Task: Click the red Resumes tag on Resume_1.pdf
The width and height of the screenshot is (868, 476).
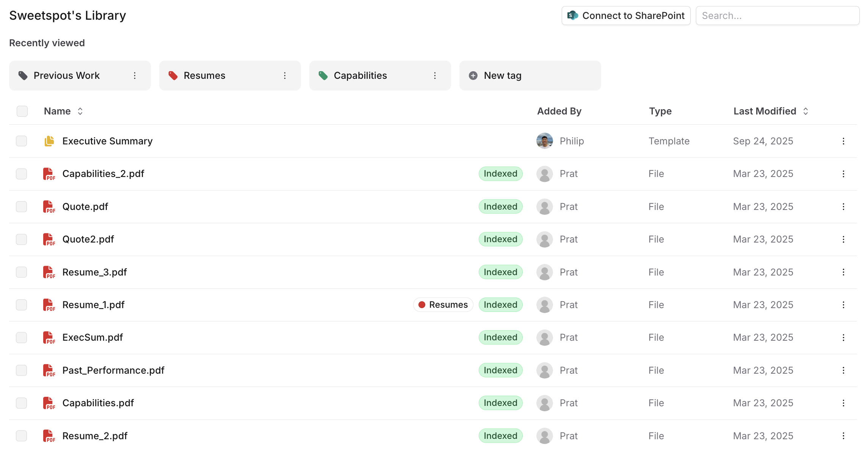Action: (443, 305)
